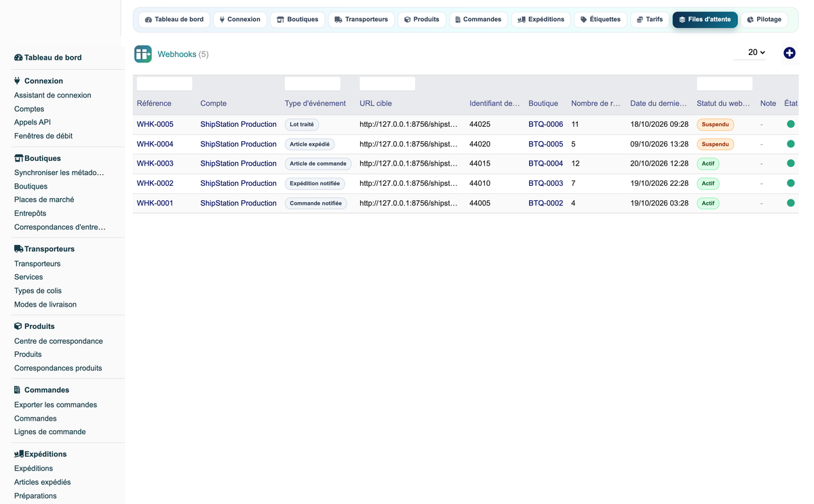Click the blue plus add webhook icon
The image size is (814, 504).
pos(790,53)
